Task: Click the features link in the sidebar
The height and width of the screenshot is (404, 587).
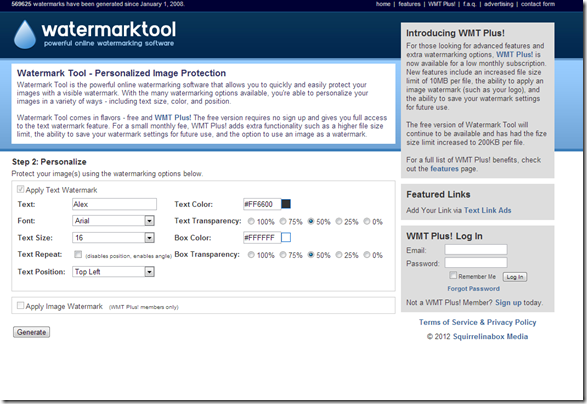Action: [444, 169]
